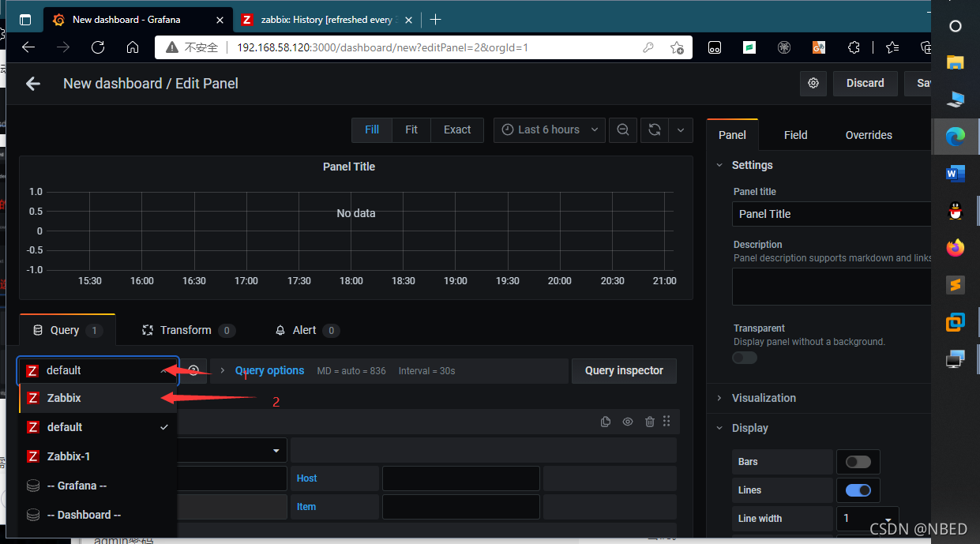This screenshot has width=980, height=544.
Task: Open the Google Translate extension
Action: point(819,47)
